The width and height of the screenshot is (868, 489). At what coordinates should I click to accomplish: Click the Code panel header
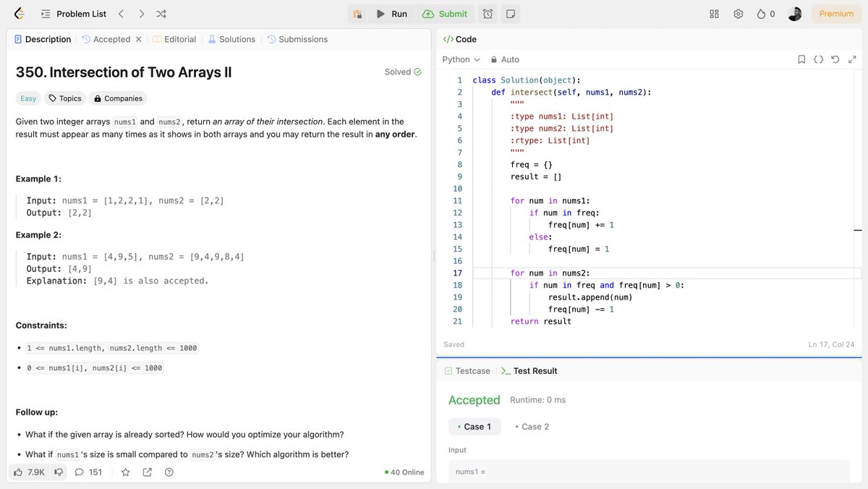point(459,39)
